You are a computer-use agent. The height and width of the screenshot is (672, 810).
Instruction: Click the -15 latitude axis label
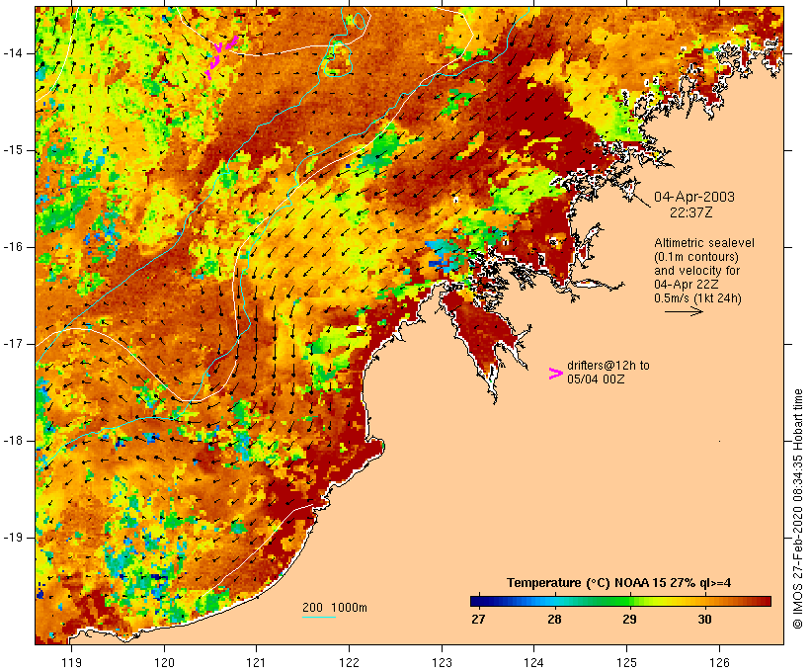click(x=12, y=150)
